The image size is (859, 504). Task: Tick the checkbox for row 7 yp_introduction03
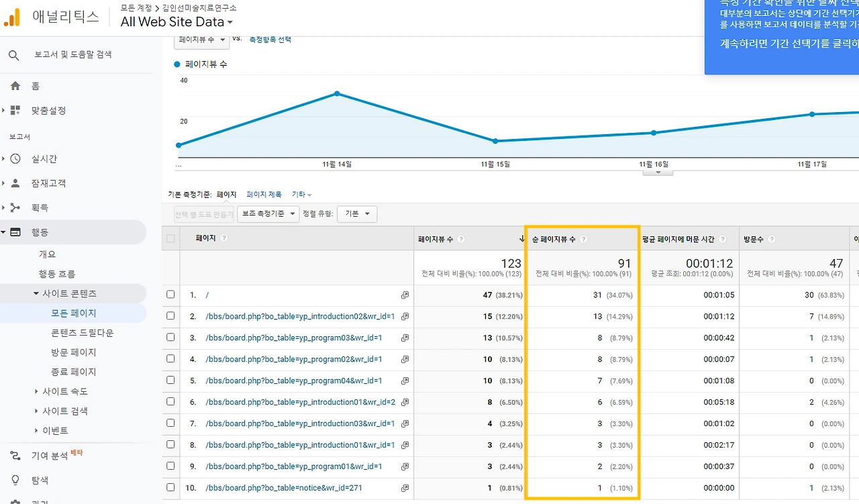tap(170, 423)
